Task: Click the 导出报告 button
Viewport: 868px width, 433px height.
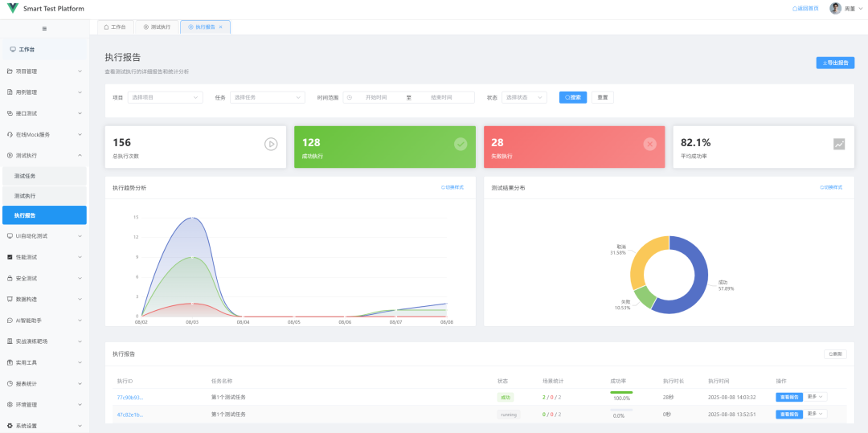Action: [x=835, y=63]
